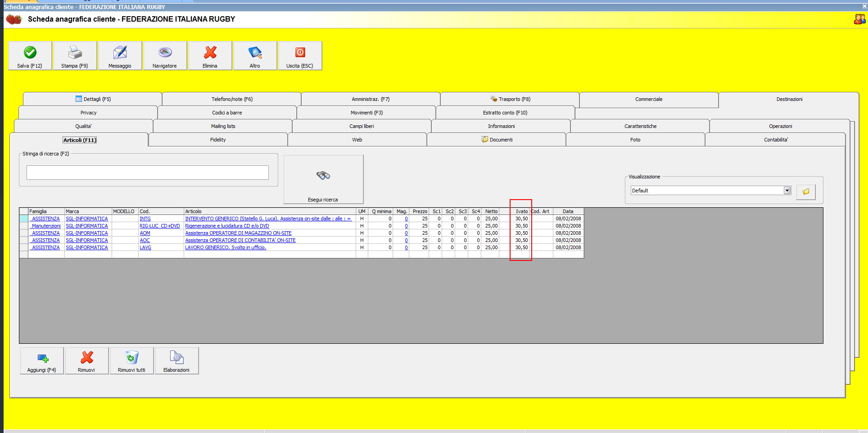Switch to the Web tab
The height and width of the screenshot is (433, 868).
click(357, 140)
